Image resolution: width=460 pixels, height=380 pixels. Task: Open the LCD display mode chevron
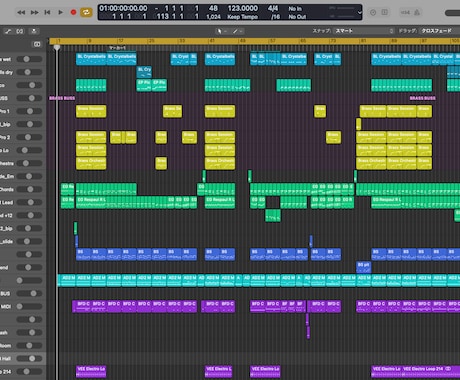[x=359, y=12]
